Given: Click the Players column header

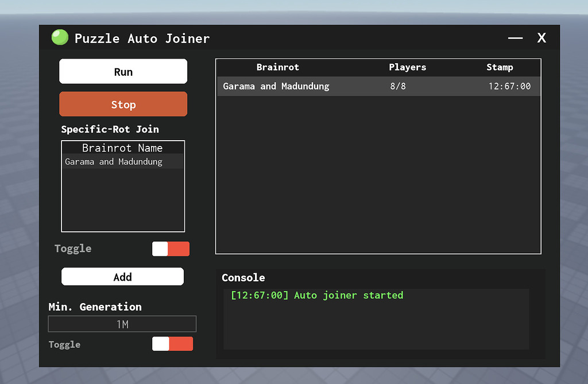Looking at the screenshot, I should (407, 67).
